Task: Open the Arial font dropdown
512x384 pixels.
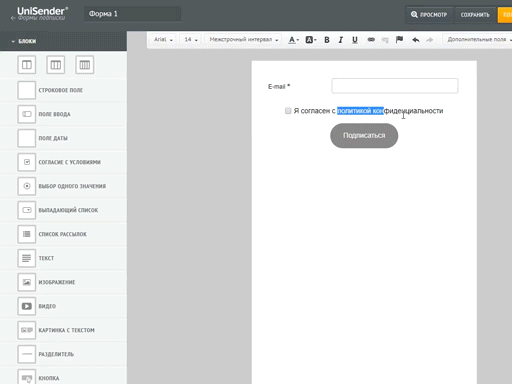Action: tap(163, 40)
